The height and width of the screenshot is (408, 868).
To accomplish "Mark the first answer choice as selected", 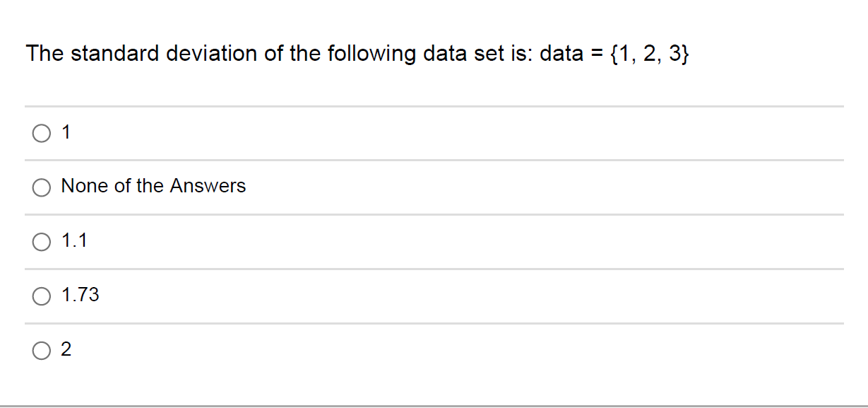I will click(x=42, y=132).
